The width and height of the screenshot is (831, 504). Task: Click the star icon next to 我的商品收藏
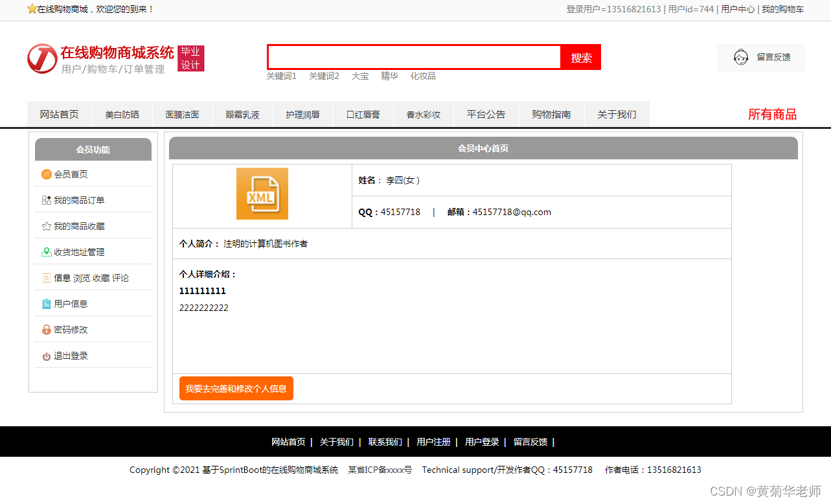(46, 226)
